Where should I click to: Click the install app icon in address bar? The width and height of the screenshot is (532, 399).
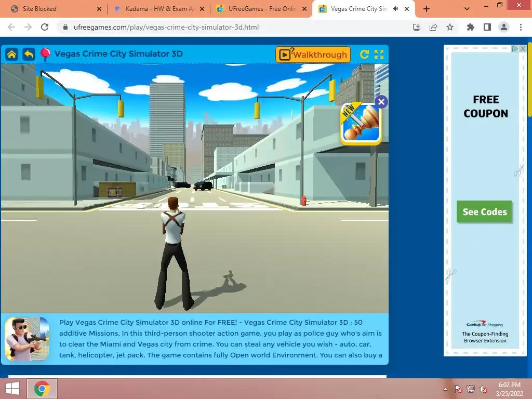417,27
